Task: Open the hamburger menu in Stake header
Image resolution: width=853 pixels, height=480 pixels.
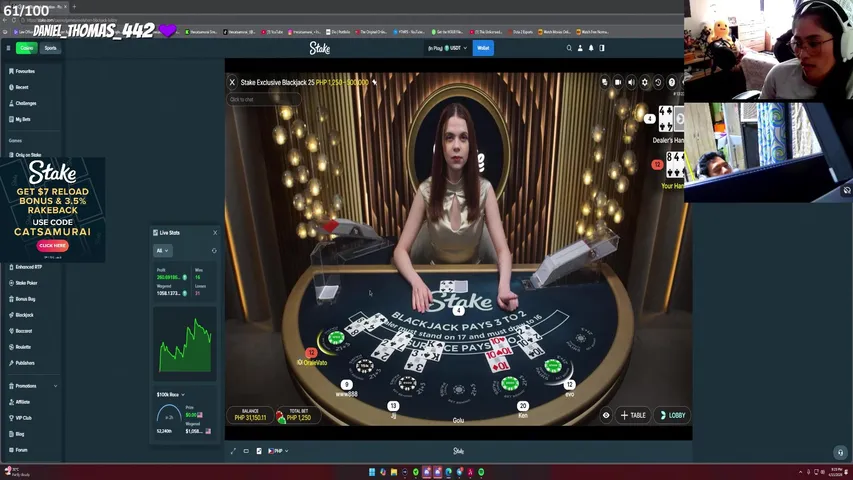Action: click(8, 48)
